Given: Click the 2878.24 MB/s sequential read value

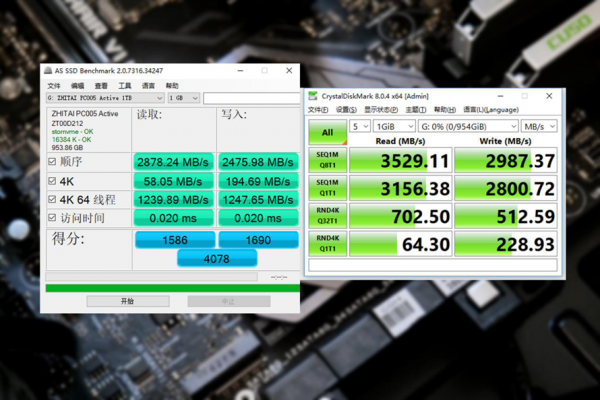Looking at the screenshot, I should click(x=173, y=162).
